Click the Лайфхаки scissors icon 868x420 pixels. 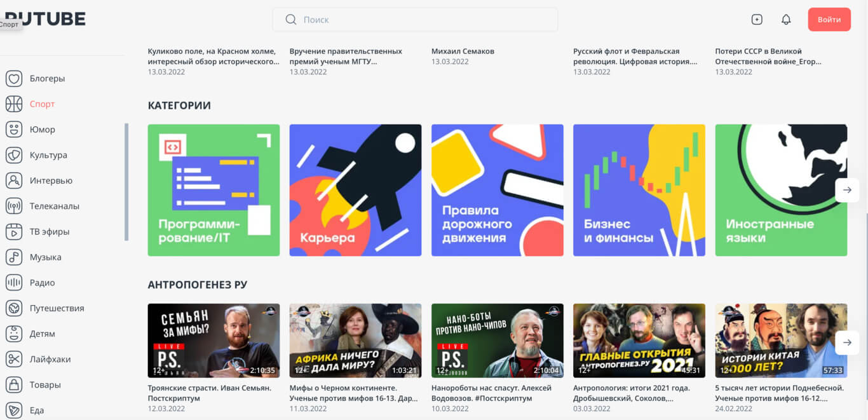click(x=14, y=359)
